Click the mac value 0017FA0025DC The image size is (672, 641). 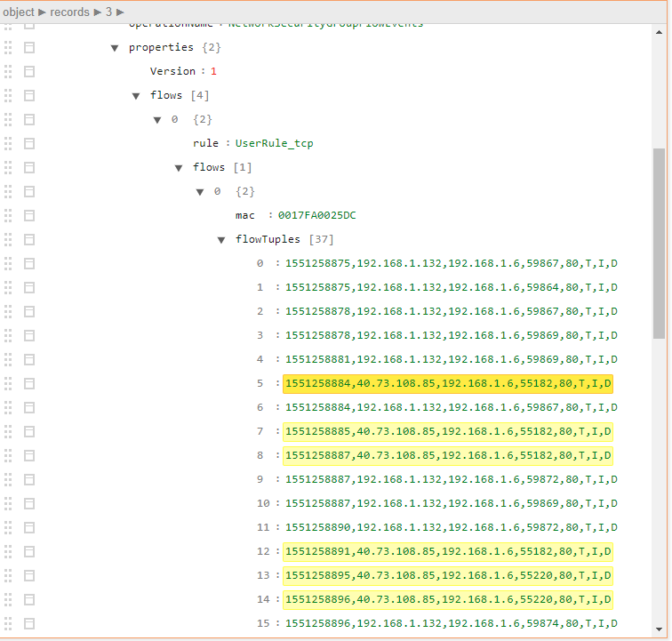pyautogui.click(x=316, y=215)
